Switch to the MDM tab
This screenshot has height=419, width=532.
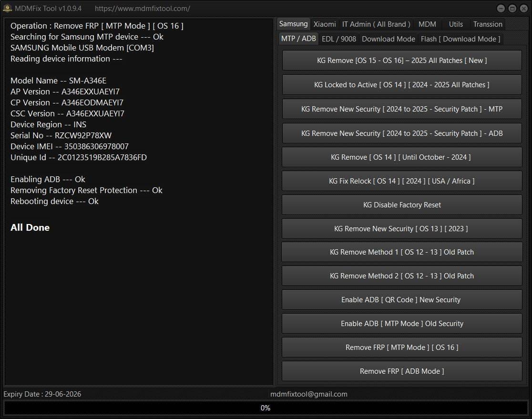click(427, 24)
